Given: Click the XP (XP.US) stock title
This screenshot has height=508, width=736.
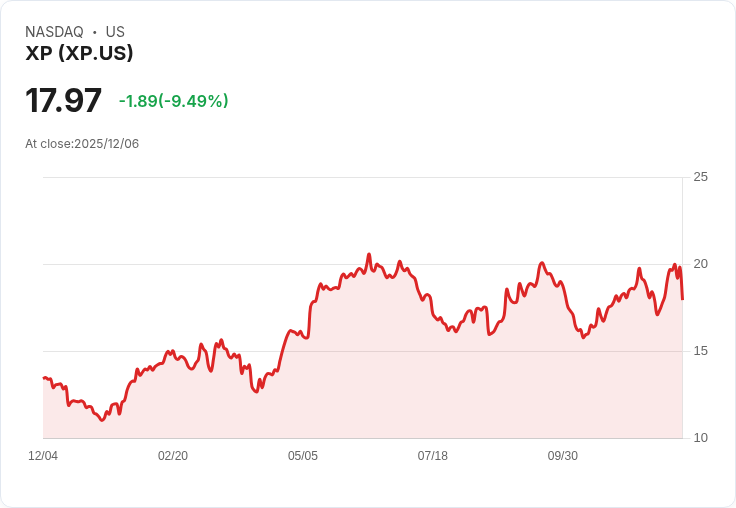Looking at the screenshot, I should pos(79,54).
